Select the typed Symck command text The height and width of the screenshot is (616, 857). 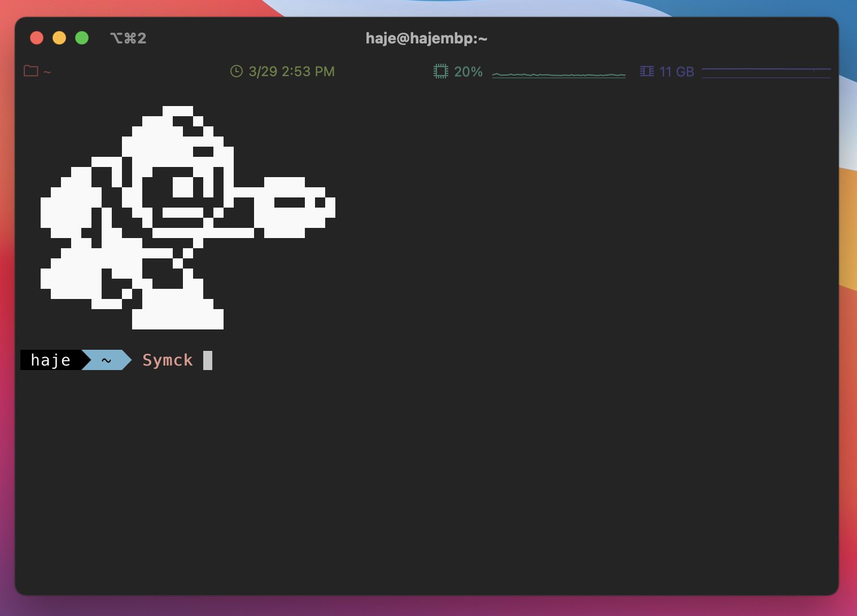(x=167, y=360)
